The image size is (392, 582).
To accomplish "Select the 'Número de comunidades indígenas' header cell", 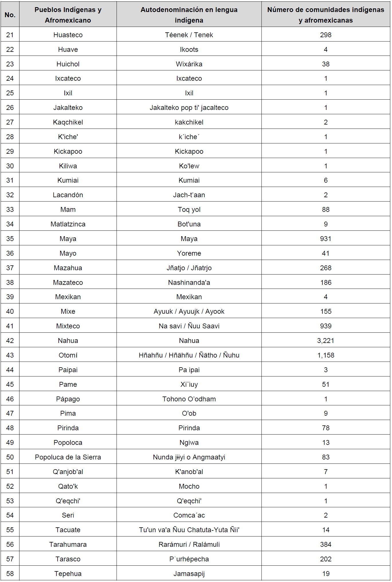I will (326, 15).
